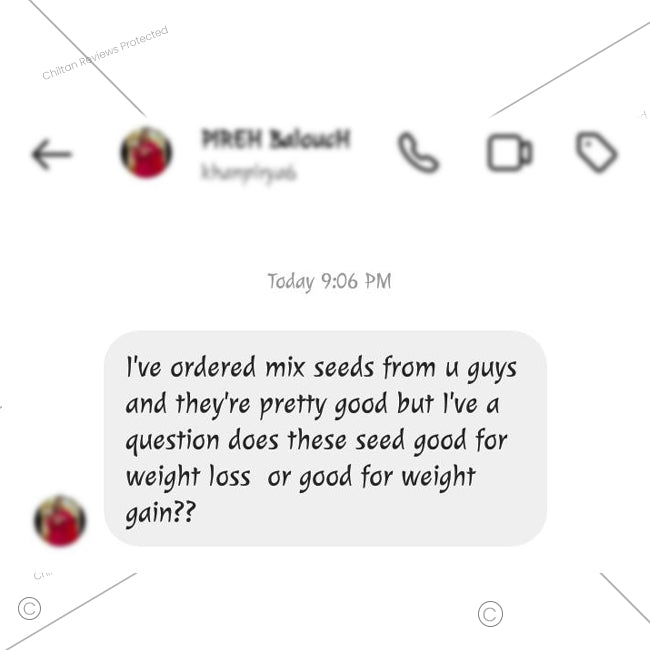This screenshot has width=650, height=650.
Task: Click the Today 9:06 PM timestamp
Action: tap(329, 281)
